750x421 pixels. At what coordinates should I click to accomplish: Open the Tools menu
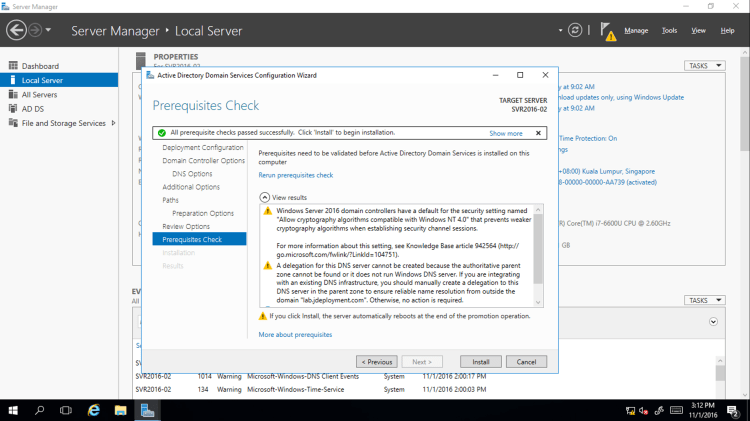click(669, 31)
